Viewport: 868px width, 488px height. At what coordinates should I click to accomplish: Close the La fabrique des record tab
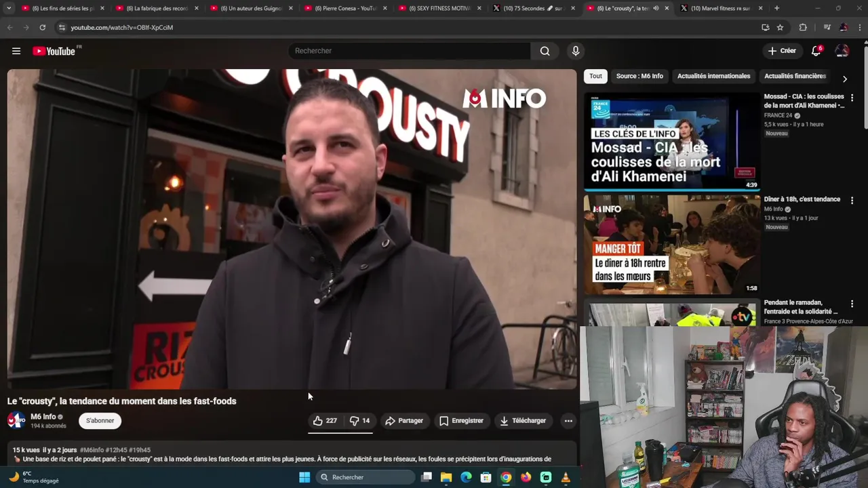(197, 8)
